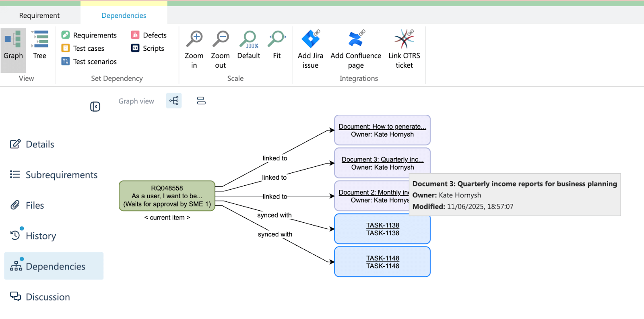Select horizontal graph layout toggle
This screenshot has width=644, height=319.
click(x=174, y=101)
